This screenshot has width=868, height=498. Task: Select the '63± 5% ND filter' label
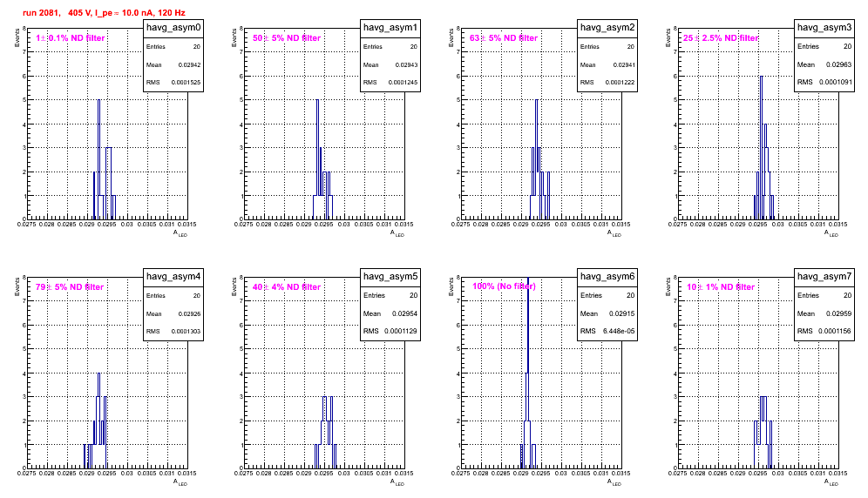tap(504, 38)
